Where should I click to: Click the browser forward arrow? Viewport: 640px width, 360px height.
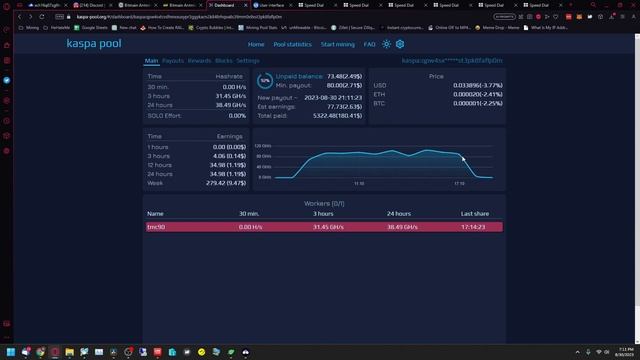tap(30, 17)
